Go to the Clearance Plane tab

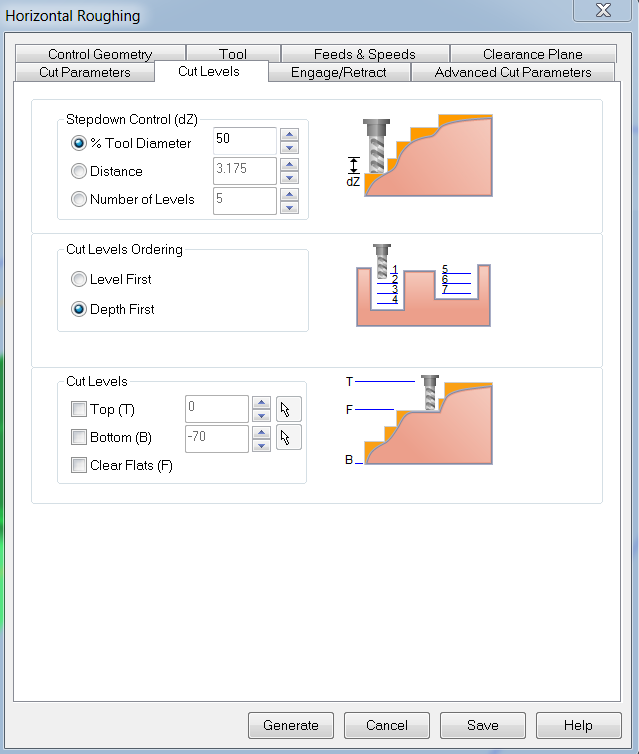[x=533, y=54]
